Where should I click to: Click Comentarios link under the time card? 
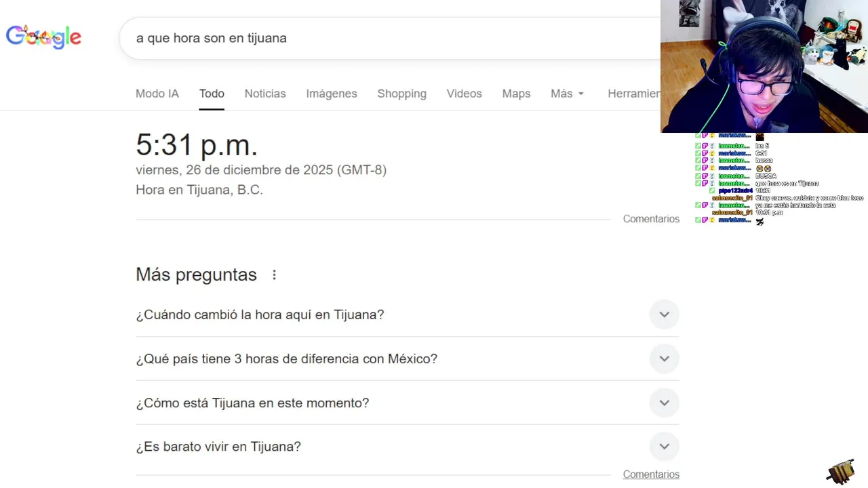[x=651, y=219]
